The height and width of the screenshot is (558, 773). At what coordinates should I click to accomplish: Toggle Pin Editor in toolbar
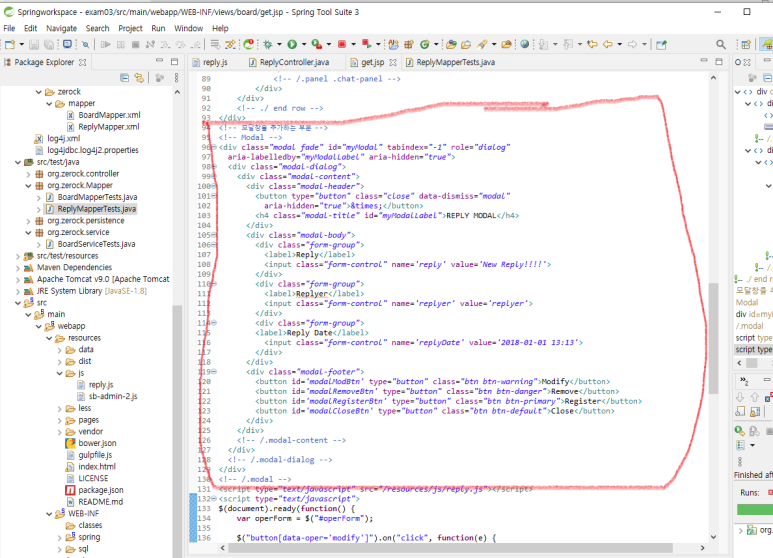tap(661, 44)
